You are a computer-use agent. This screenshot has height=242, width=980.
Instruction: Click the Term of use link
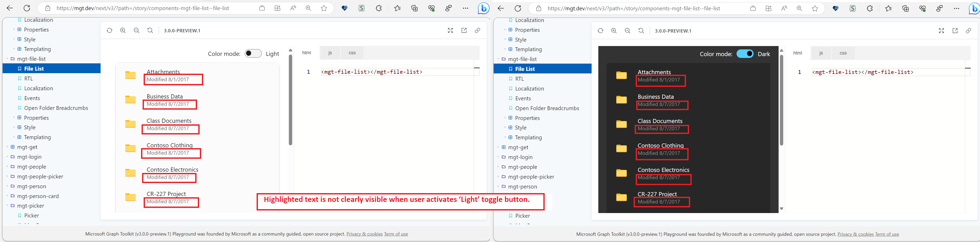coord(396,234)
